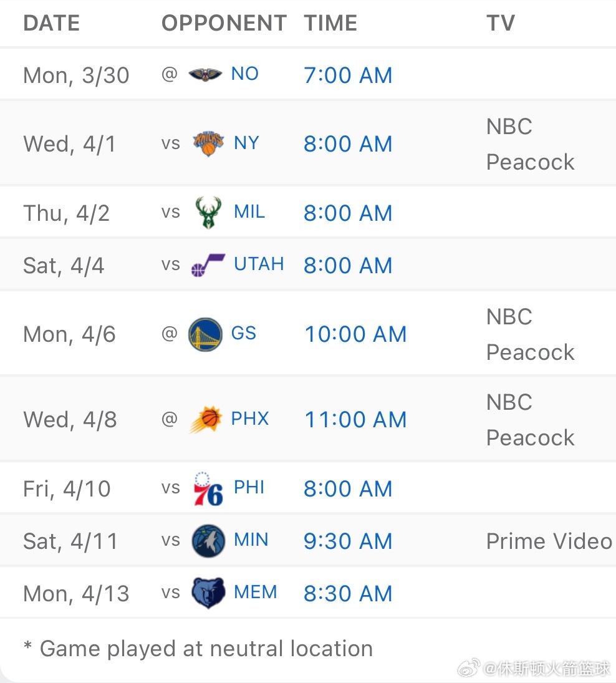Click the New Orleans Pelicans logo
This screenshot has width=616, height=683.
tap(206, 74)
